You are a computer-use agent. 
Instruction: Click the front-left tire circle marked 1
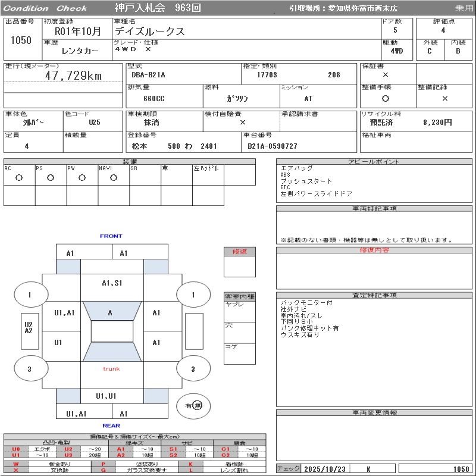[30, 294]
